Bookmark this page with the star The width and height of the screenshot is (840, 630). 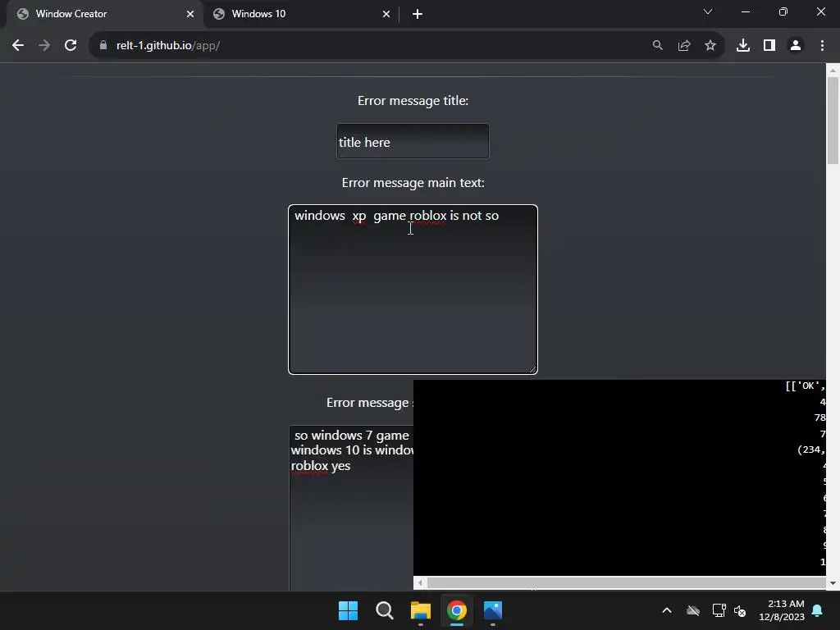click(x=710, y=46)
